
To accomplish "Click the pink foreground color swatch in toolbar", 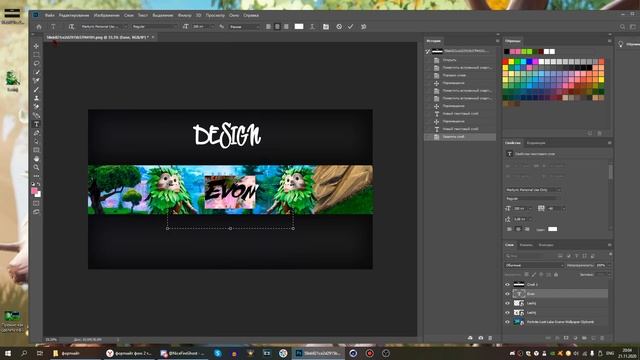I will [x=34, y=191].
